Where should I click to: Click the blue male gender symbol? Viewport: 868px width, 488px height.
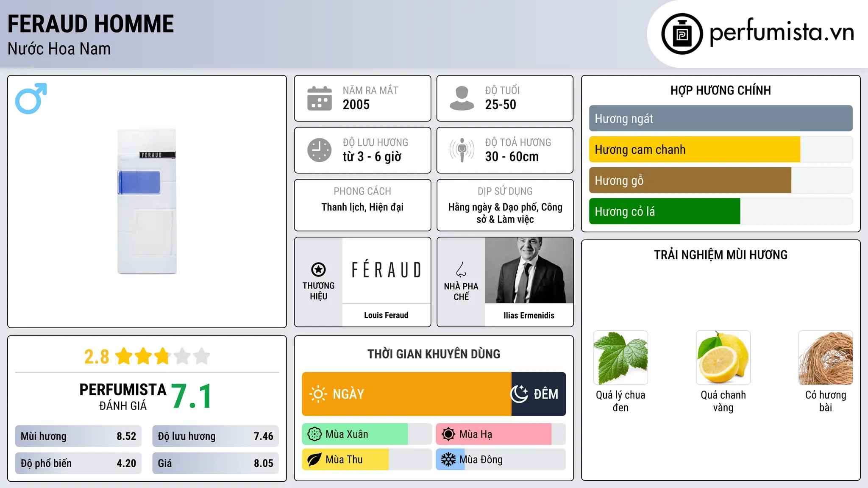click(31, 98)
